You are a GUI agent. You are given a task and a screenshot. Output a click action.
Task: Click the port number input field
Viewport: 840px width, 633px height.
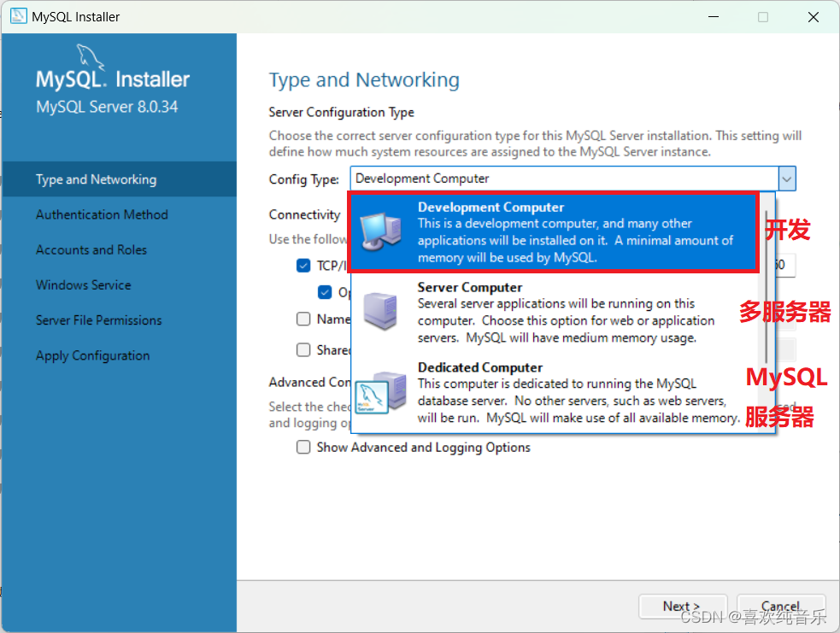click(784, 265)
